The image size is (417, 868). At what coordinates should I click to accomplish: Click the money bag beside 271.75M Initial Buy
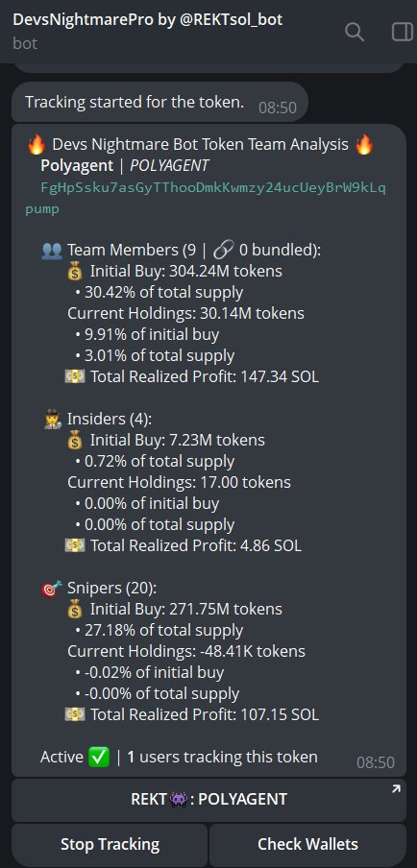[75, 610]
